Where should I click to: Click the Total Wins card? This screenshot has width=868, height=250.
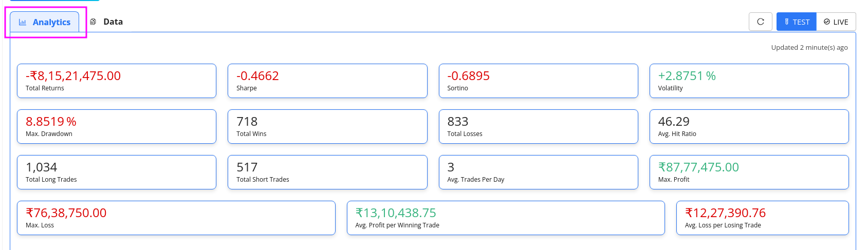pyautogui.click(x=327, y=126)
